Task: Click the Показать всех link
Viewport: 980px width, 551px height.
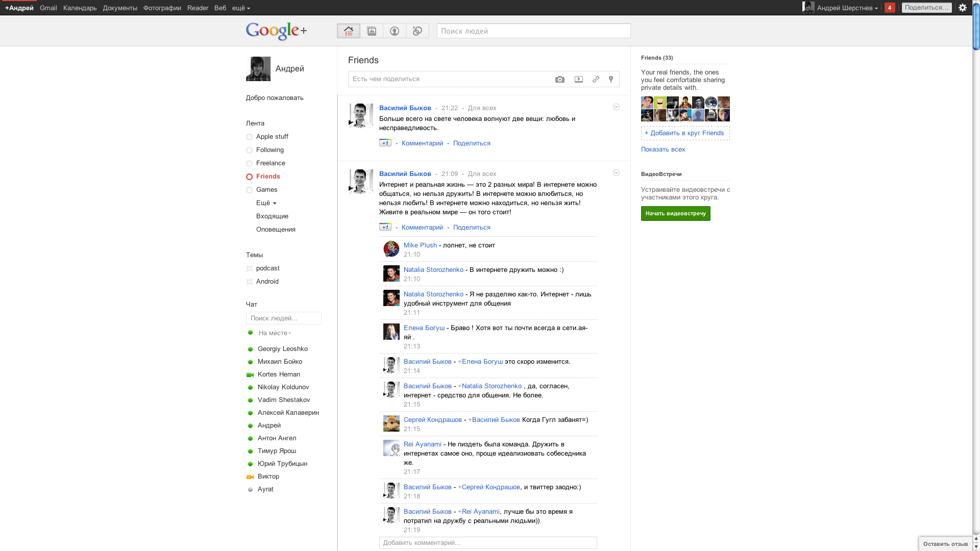Action: coord(663,149)
